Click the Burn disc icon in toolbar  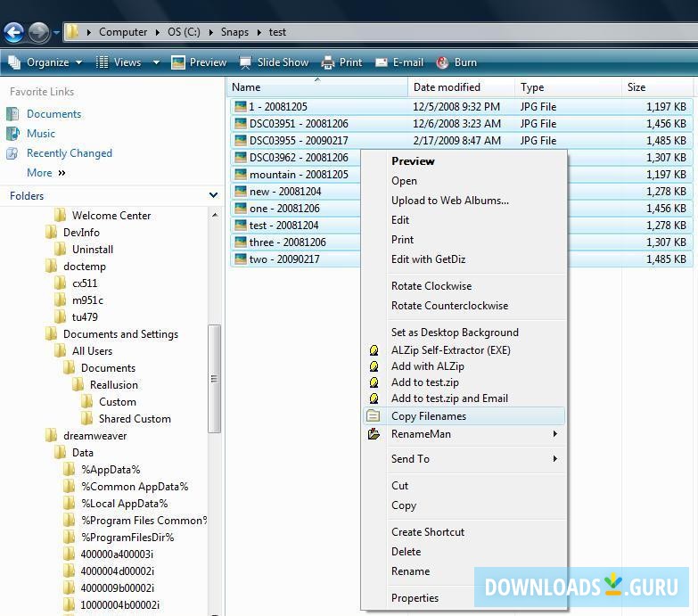tap(442, 62)
